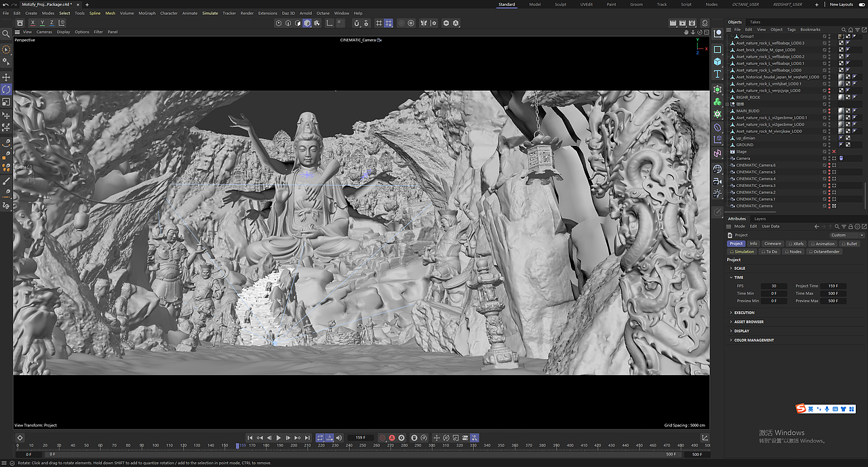Switch to the Layers tab in Attributes

(760, 219)
